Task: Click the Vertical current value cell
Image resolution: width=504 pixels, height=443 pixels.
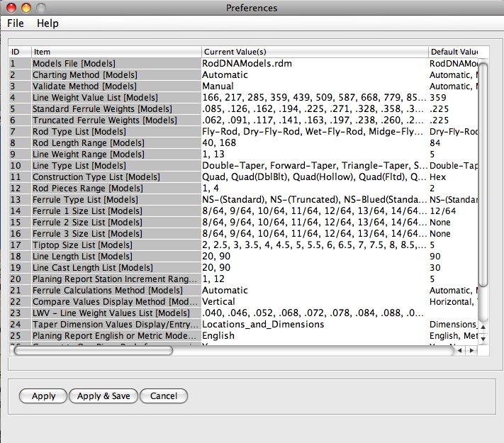Action: (x=315, y=301)
